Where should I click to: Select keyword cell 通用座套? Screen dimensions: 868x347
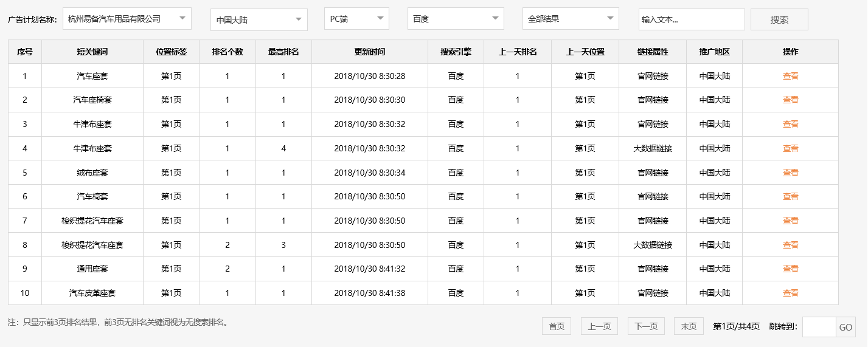click(92, 269)
